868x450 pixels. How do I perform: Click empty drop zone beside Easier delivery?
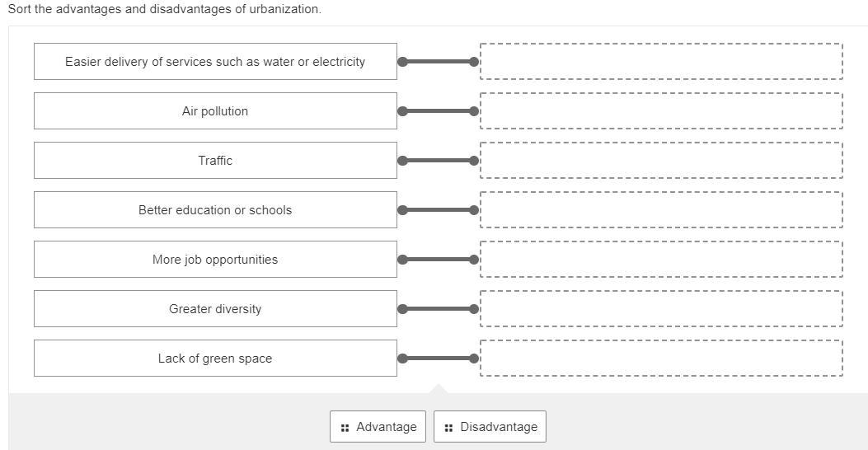pos(661,62)
